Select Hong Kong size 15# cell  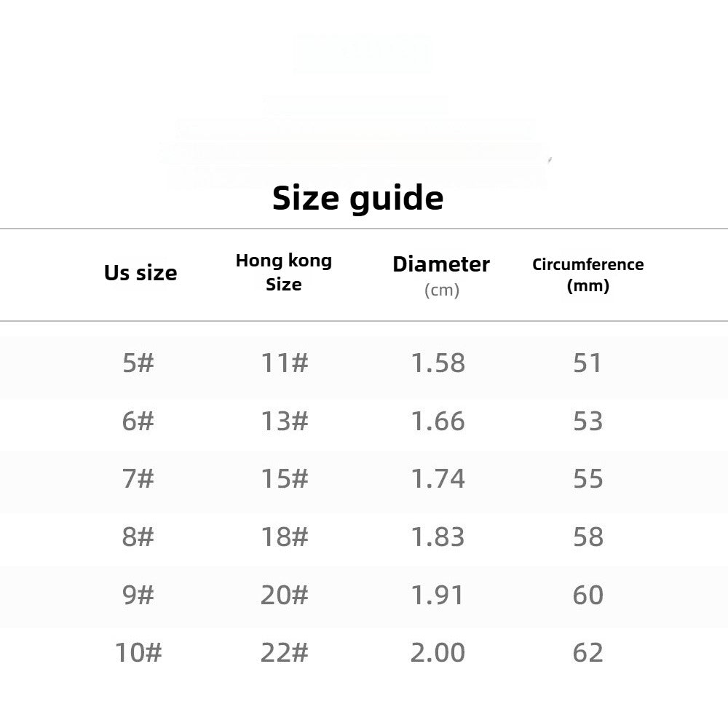click(285, 479)
